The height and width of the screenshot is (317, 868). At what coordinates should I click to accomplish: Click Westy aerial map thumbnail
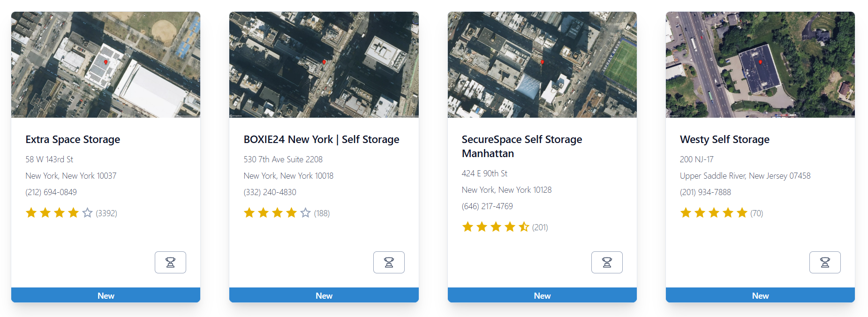(760, 65)
